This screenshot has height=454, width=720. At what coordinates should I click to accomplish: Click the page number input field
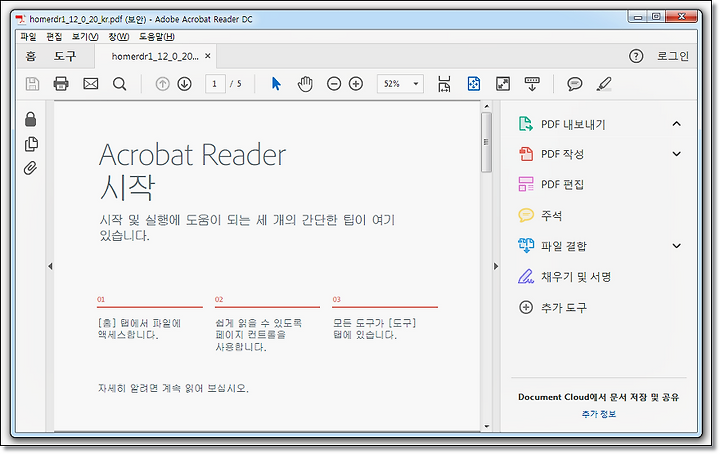tap(215, 84)
